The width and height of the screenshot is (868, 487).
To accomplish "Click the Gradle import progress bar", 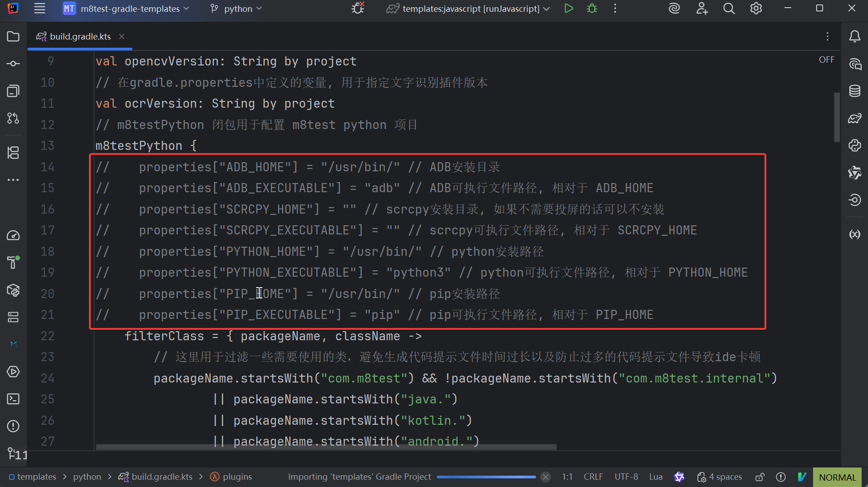I will [486, 477].
